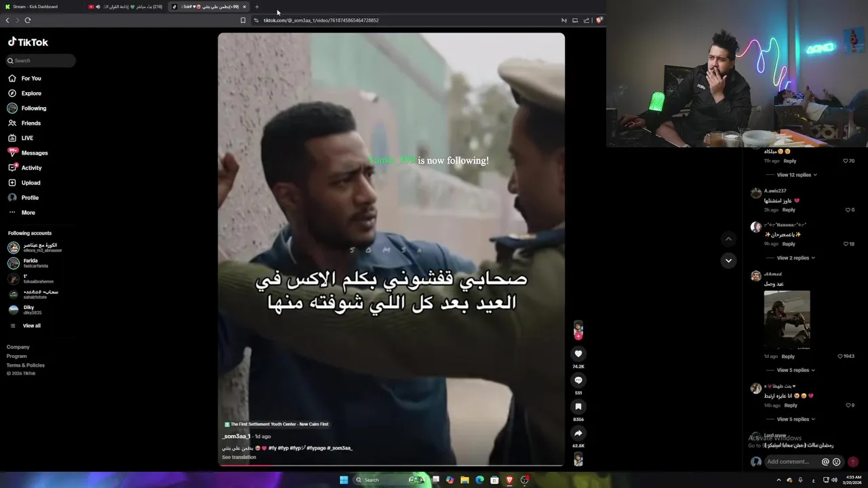Reply to the AHmed comment

pos(788,357)
